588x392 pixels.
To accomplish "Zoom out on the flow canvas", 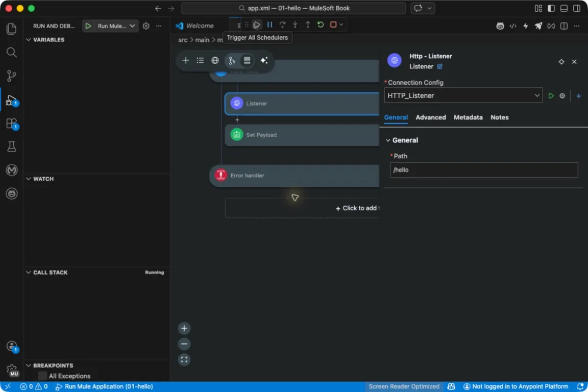I will (184, 344).
